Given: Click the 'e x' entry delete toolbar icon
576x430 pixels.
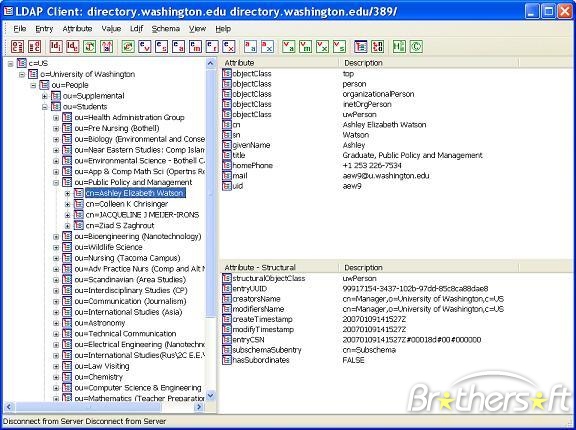Looking at the screenshot, I should point(228,46).
